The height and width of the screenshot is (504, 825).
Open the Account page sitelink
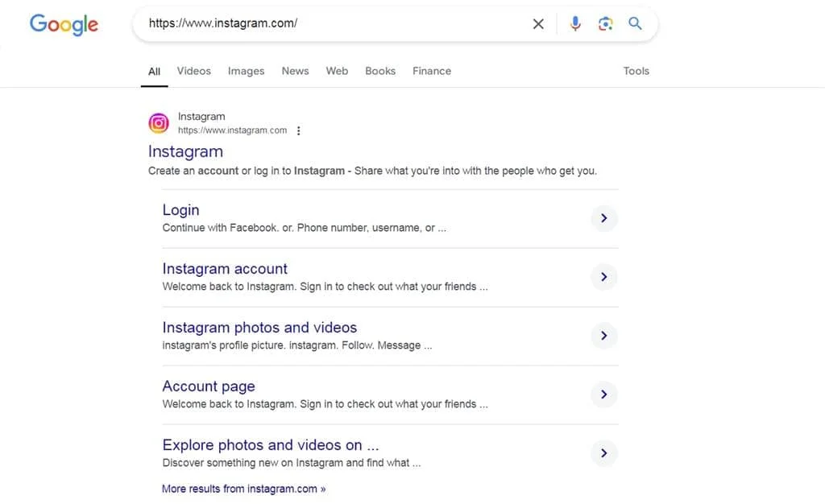[x=209, y=386]
